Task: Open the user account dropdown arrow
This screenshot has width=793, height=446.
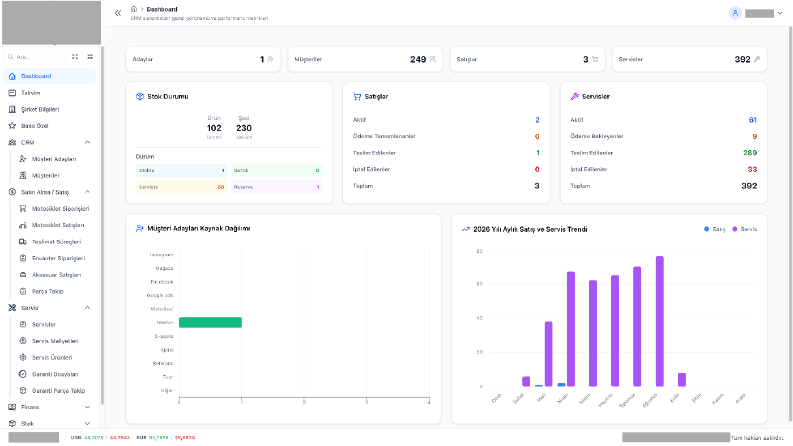Action: (x=779, y=13)
